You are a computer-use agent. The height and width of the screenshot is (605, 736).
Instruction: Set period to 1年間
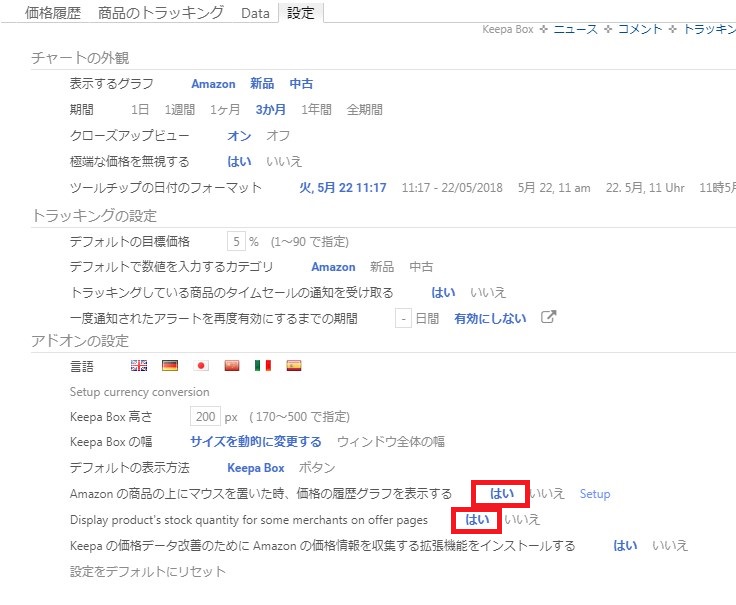coord(316,110)
